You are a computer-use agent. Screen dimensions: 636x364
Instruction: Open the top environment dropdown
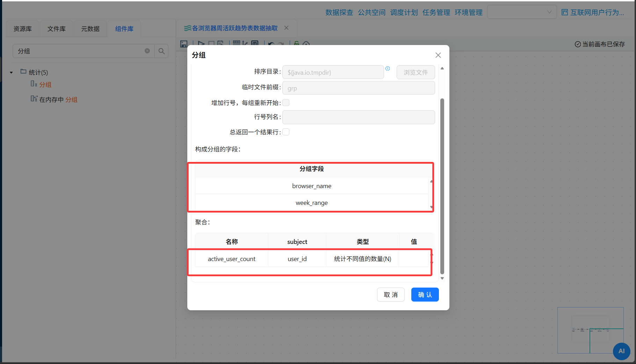click(522, 12)
